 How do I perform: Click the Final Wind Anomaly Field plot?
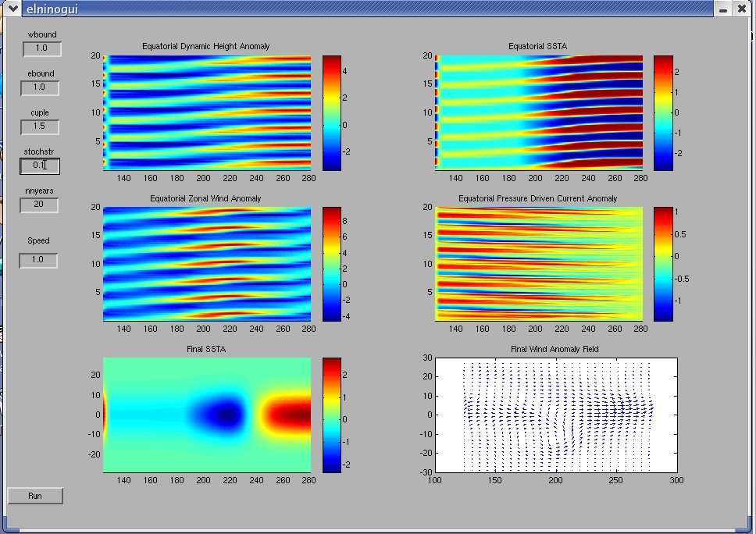tap(555, 415)
